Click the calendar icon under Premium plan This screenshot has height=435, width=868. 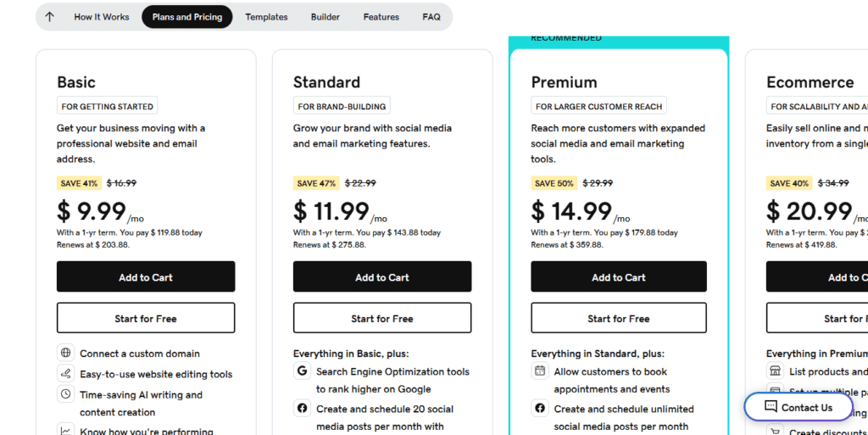click(x=540, y=371)
